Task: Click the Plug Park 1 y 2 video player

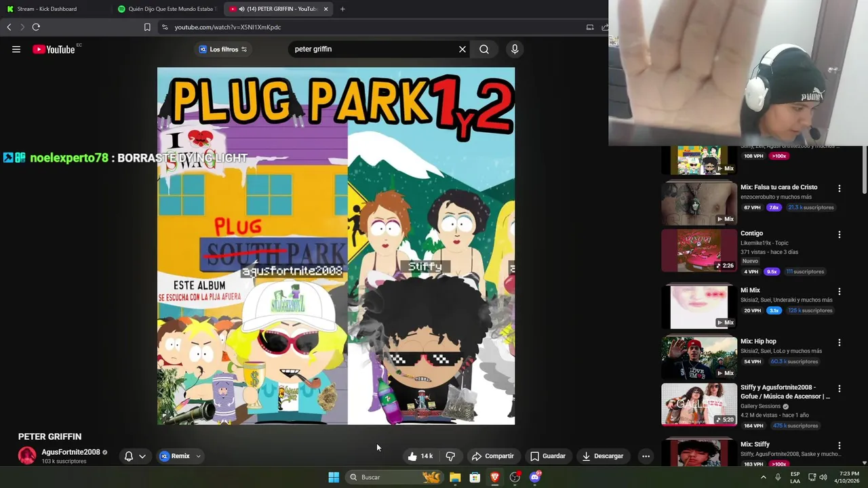Action: 336,246
